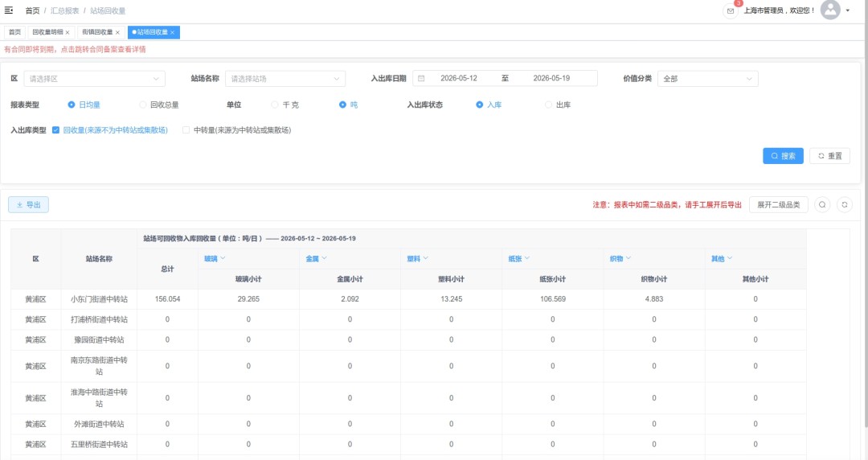Expand the 织物 column header
Image resolution: width=868 pixels, height=460 pixels.
[620, 259]
